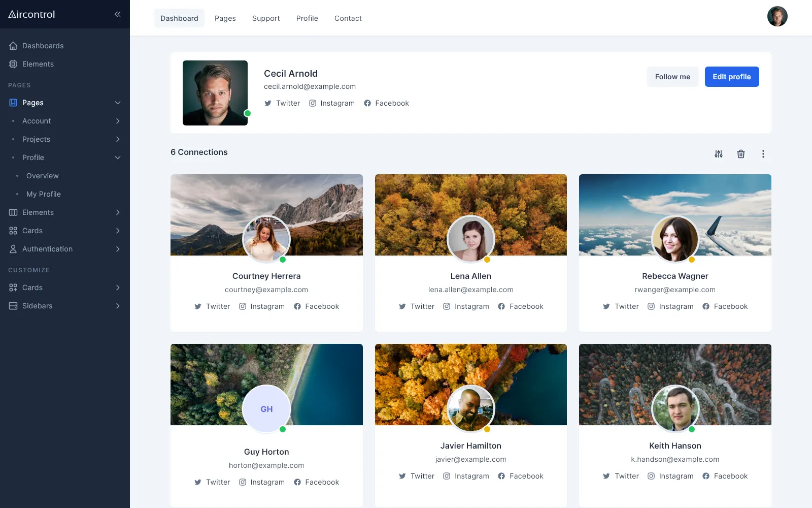
Task: Open the Support top navigation item
Action: click(x=266, y=18)
